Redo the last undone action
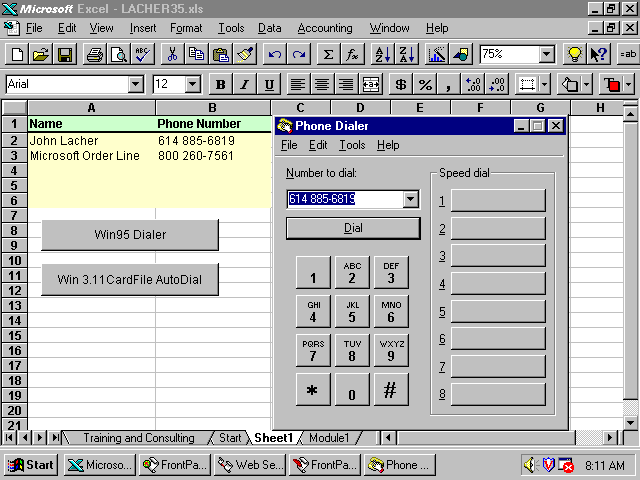640x480 pixels. [298, 54]
